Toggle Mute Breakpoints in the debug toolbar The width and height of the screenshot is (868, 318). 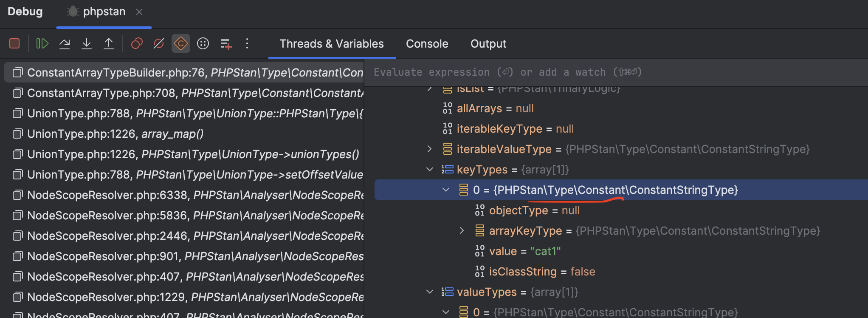pos(159,43)
